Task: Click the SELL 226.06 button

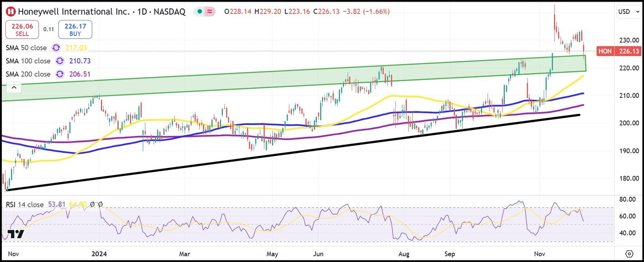Action: (x=22, y=29)
